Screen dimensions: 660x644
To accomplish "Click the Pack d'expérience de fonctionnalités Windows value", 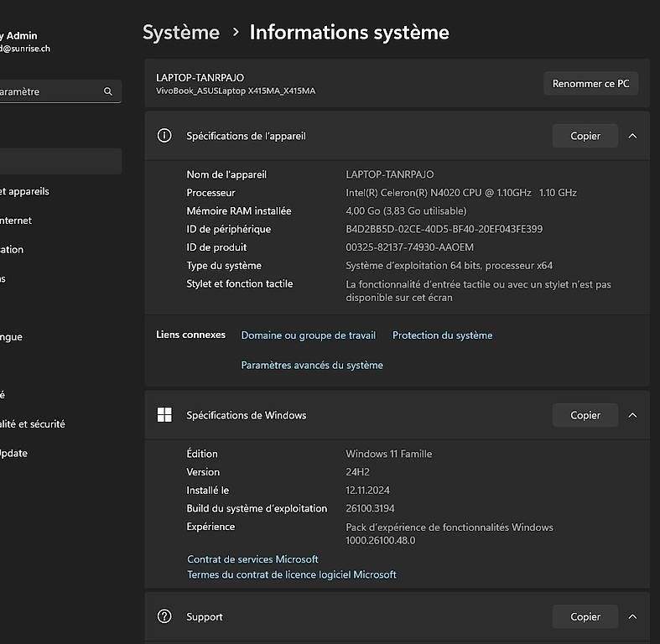I will click(x=450, y=533).
